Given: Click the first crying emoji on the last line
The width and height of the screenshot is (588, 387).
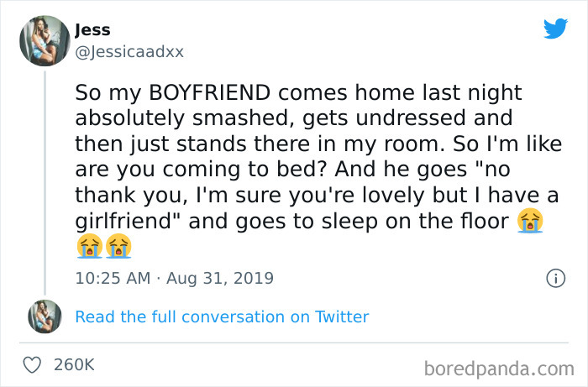Looking at the screenshot, I should pyautogui.click(x=88, y=248).
